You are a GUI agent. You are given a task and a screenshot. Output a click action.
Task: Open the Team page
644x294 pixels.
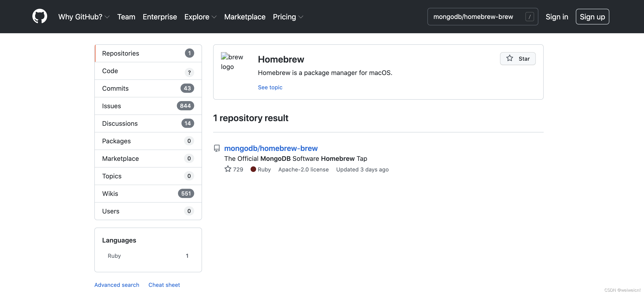coord(126,17)
